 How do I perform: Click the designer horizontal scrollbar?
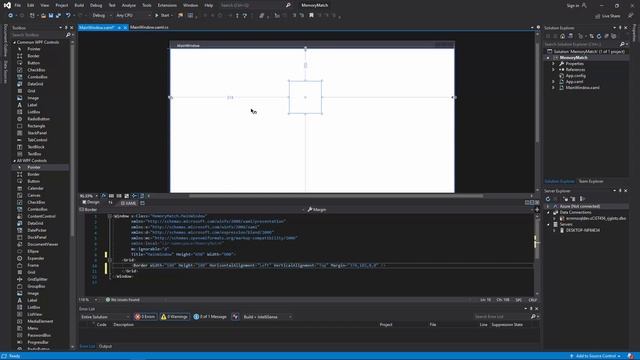click(x=336, y=196)
